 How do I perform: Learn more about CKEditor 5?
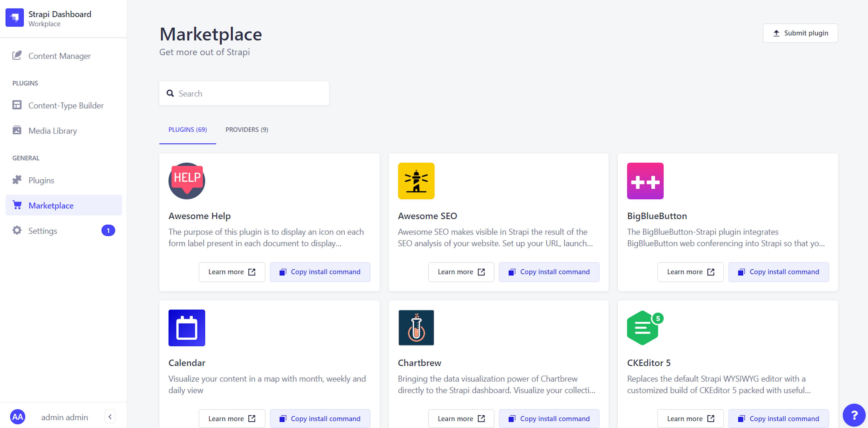point(690,419)
